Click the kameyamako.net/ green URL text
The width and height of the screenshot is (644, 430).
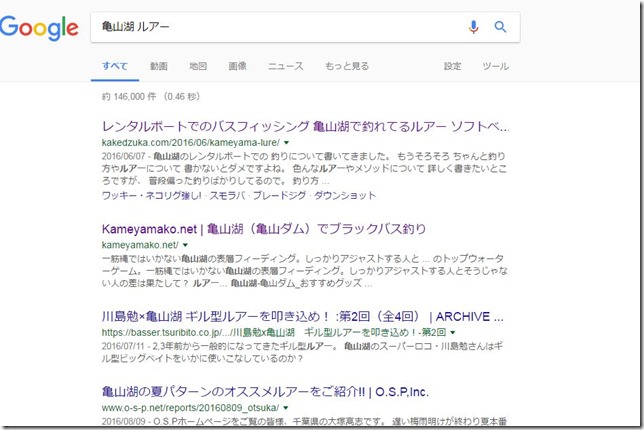[140, 245]
